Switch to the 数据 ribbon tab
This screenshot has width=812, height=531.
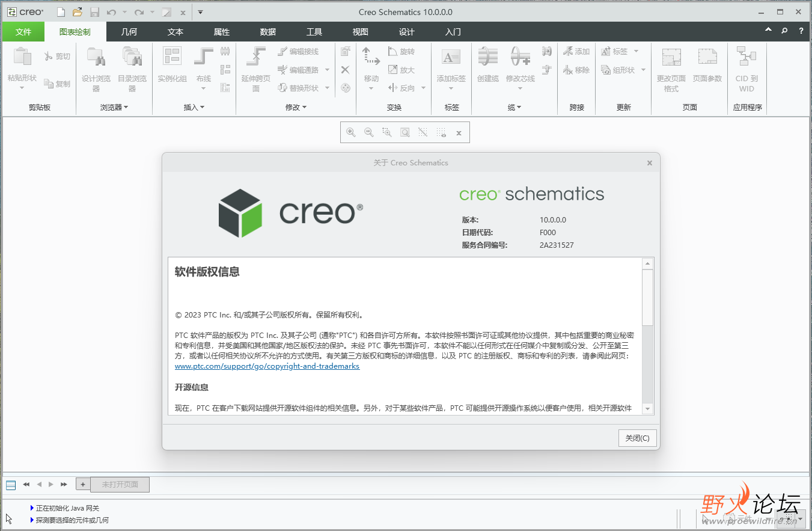click(x=268, y=32)
